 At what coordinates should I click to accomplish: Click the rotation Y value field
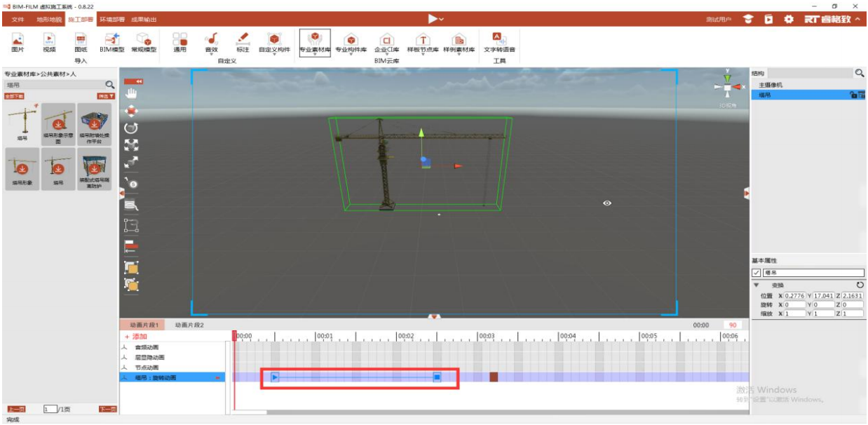[824, 304]
